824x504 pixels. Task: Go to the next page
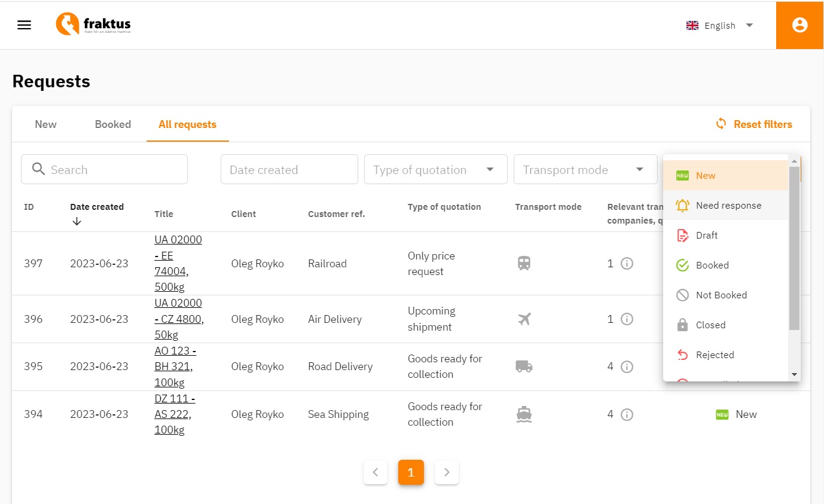tap(447, 472)
